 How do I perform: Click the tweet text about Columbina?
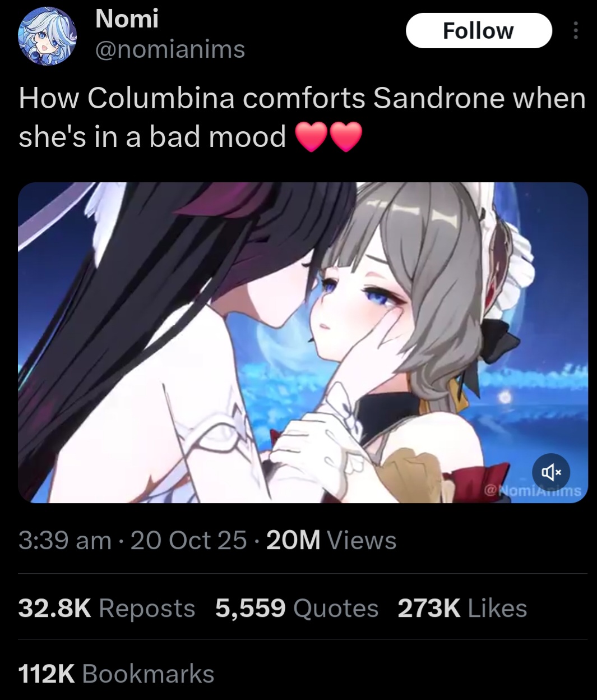[303, 117]
